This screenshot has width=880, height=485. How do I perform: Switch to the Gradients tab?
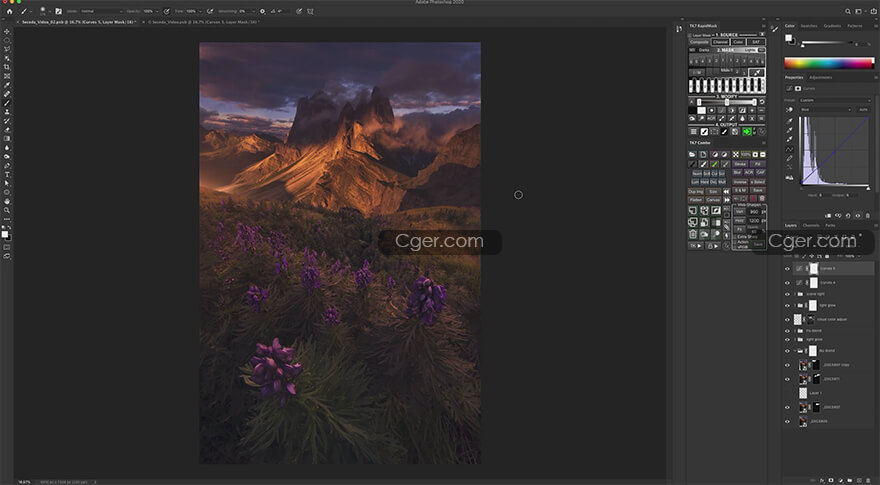832,26
